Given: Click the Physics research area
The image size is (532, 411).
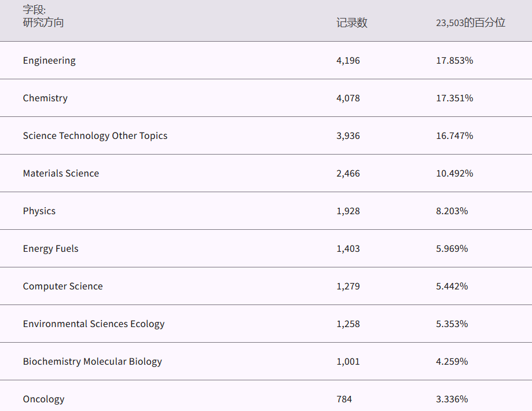Looking at the screenshot, I should click(39, 211).
